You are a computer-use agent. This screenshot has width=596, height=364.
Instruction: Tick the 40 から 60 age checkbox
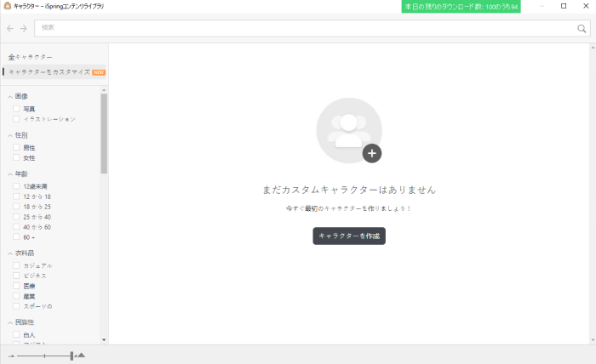[16, 227]
